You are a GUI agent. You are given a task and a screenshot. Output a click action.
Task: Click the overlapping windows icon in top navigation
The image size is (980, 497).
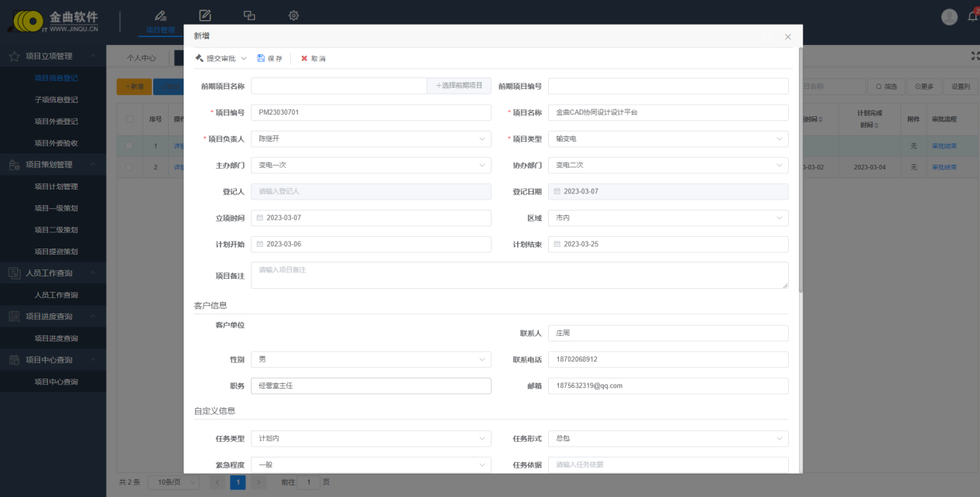pyautogui.click(x=249, y=15)
